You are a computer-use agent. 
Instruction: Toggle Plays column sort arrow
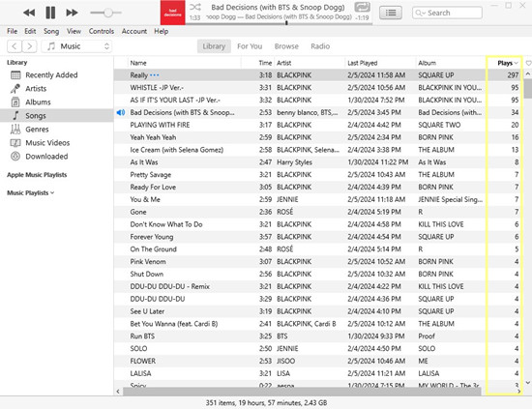[517, 63]
